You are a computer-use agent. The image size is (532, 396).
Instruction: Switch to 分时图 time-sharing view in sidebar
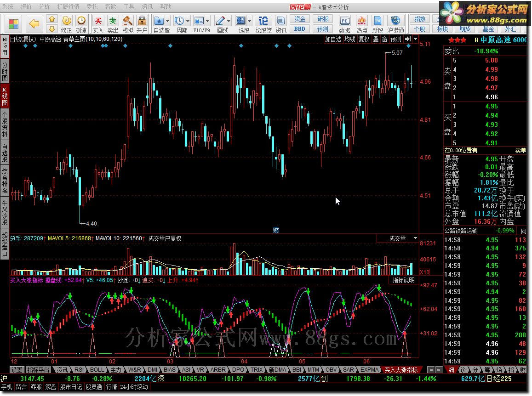click(5, 71)
